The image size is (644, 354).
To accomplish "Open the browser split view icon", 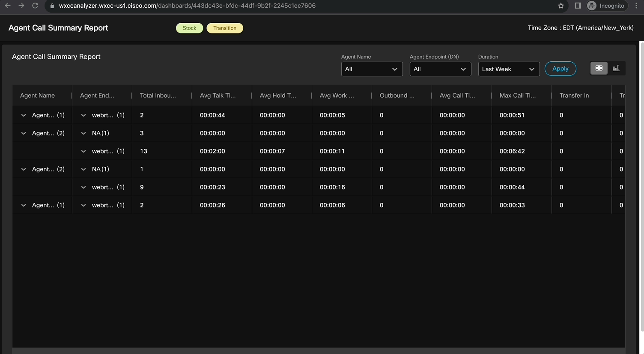I will click(578, 6).
